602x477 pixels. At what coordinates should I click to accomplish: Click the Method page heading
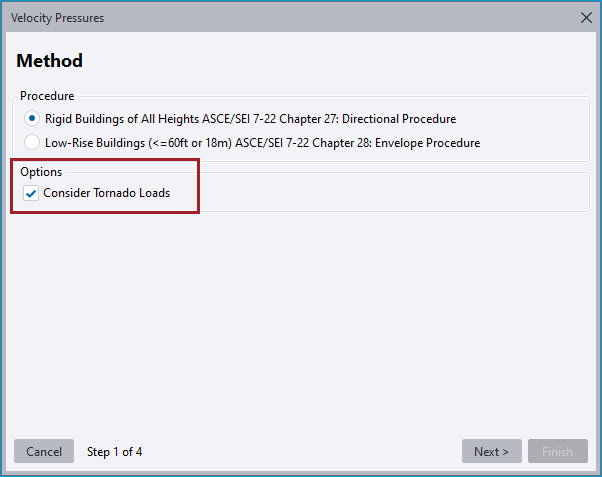50,61
